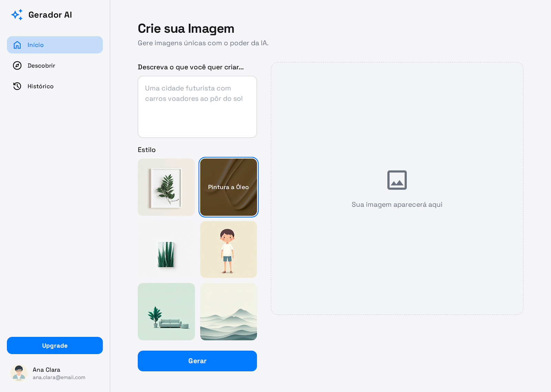Click the Gerar button
The width and height of the screenshot is (551, 392).
(197, 361)
